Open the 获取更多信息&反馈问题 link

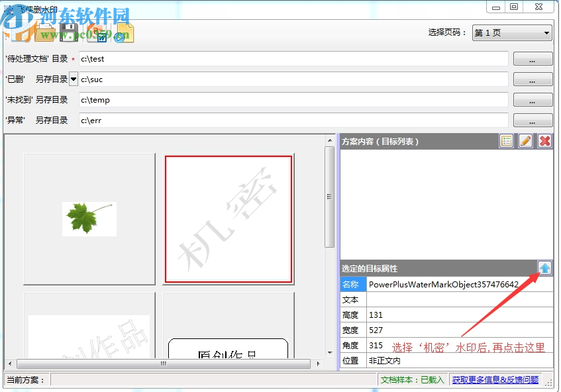(495, 380)
